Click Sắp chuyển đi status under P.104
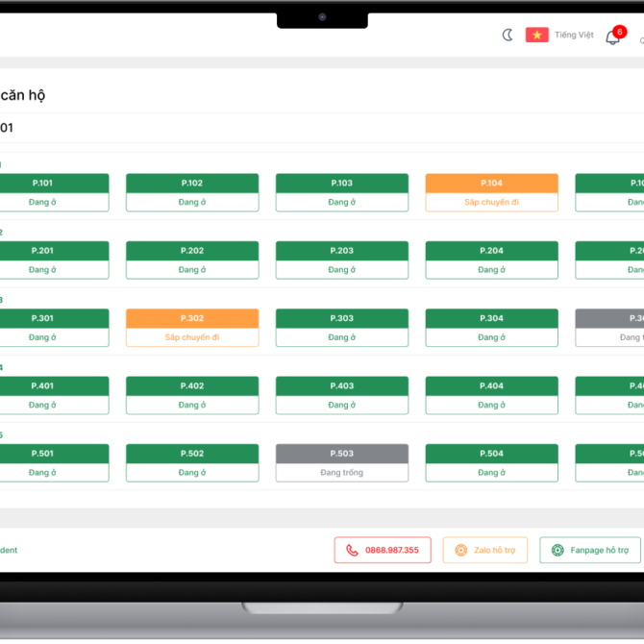The image size is (644, 644). 491,203
